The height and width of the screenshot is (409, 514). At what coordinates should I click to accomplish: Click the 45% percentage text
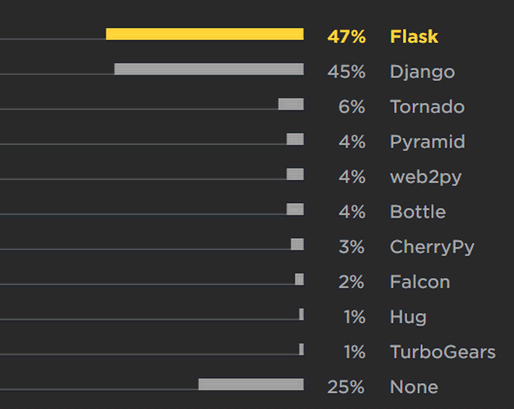pyautogui.click(x=346, y=72)
